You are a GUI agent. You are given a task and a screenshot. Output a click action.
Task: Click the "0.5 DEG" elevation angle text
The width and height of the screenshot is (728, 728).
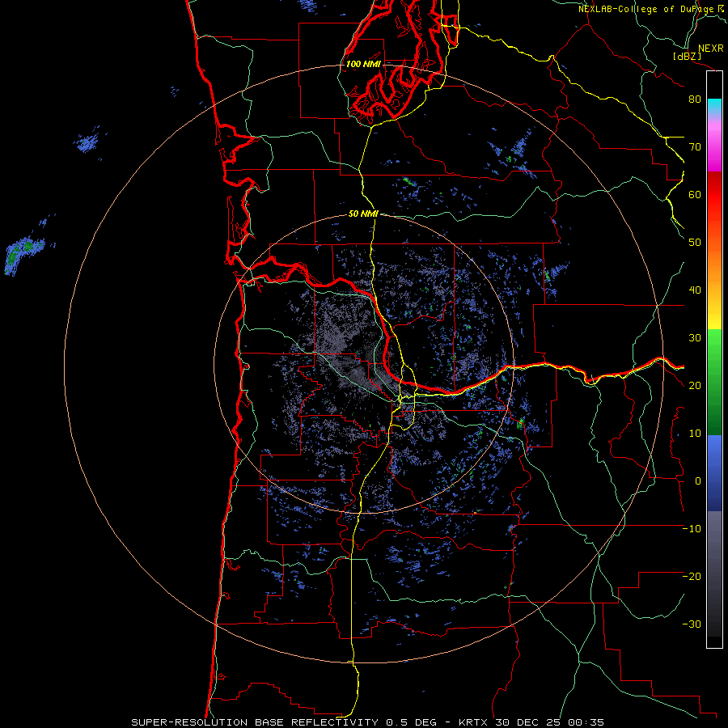pyautogui.click(x=411, y=722)
